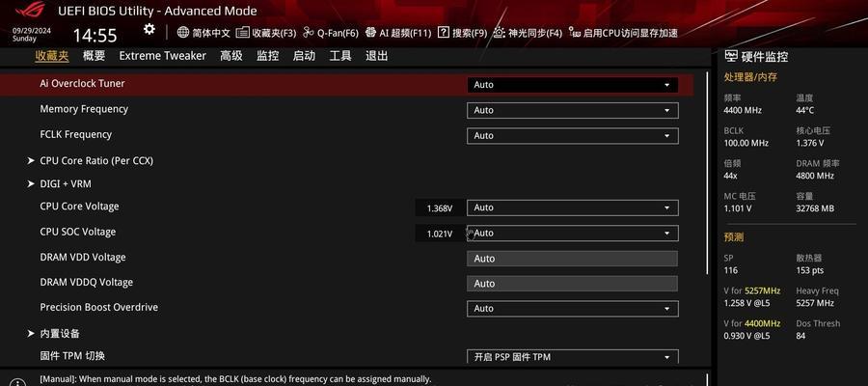Open 神光同步(F4) Aura lighting

point(528,33)
